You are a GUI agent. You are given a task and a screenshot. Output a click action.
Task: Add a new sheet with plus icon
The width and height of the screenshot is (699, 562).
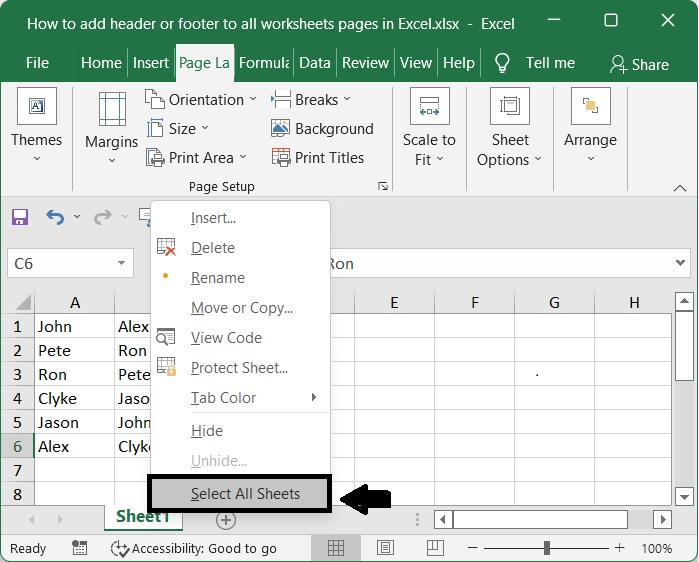tap(226, 520)
